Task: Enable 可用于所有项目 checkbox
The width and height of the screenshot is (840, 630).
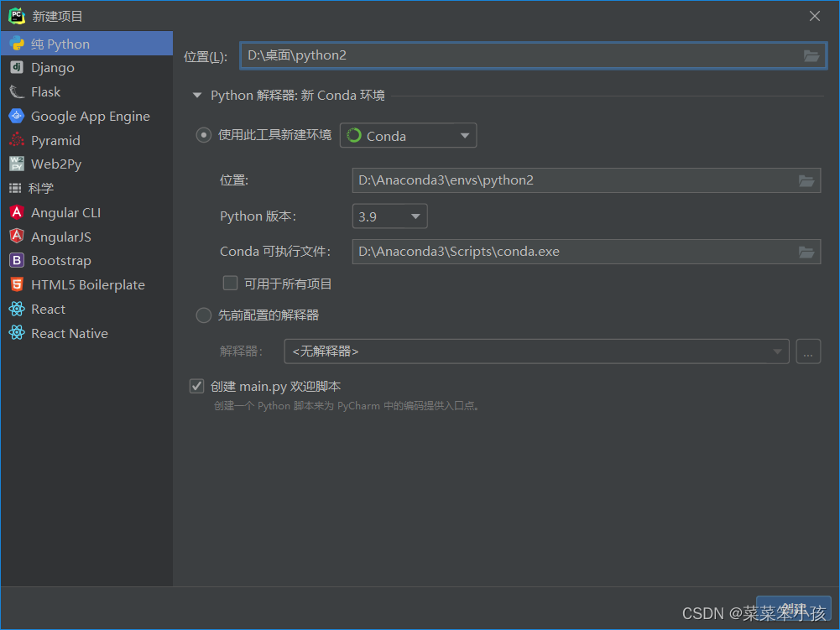Action: (x=231, y=283)
